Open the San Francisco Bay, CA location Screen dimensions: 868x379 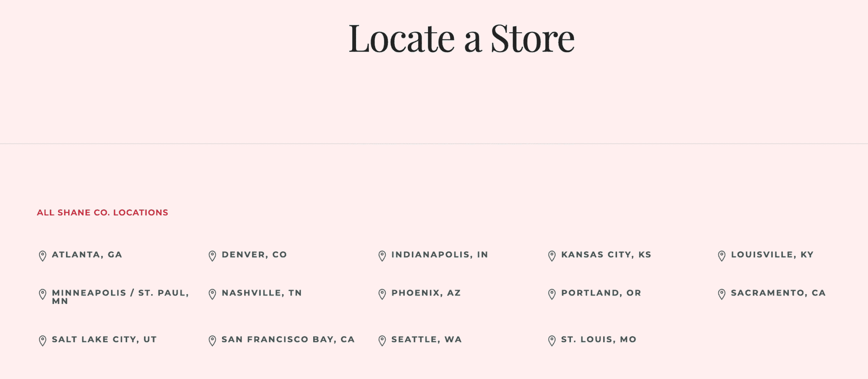(287, 340)
